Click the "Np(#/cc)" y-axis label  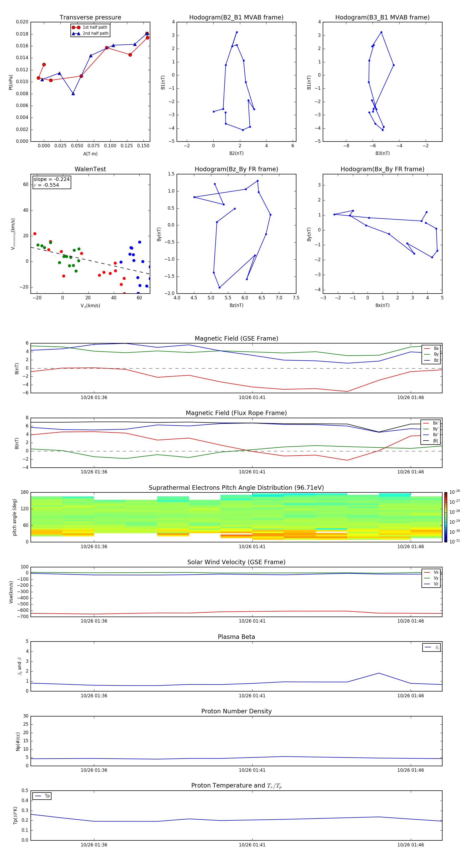(18, 741)
